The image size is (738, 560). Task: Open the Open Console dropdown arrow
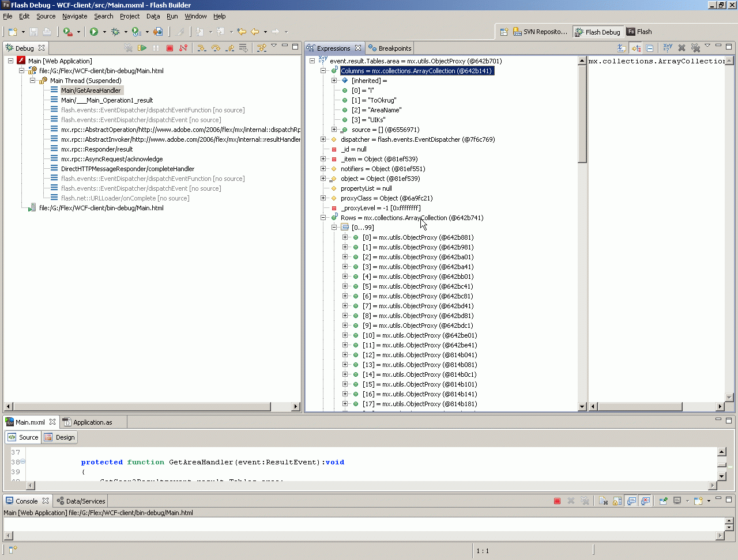(709, 501)
